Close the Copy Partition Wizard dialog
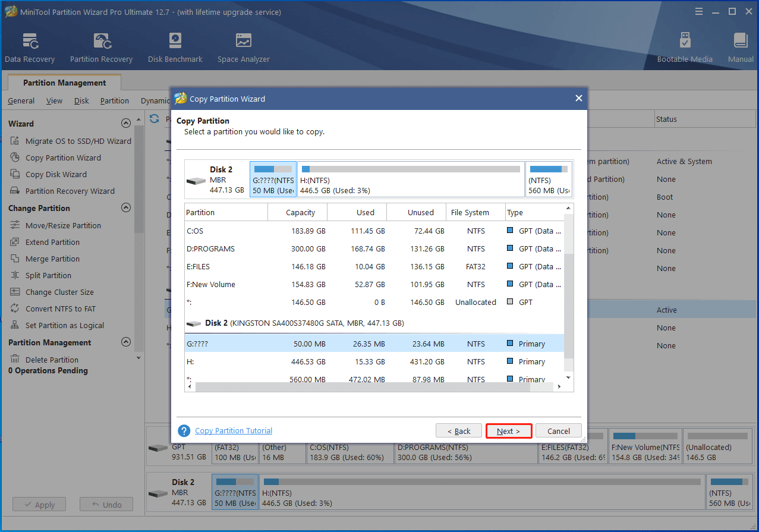759x532 pixels. [578, 99]
